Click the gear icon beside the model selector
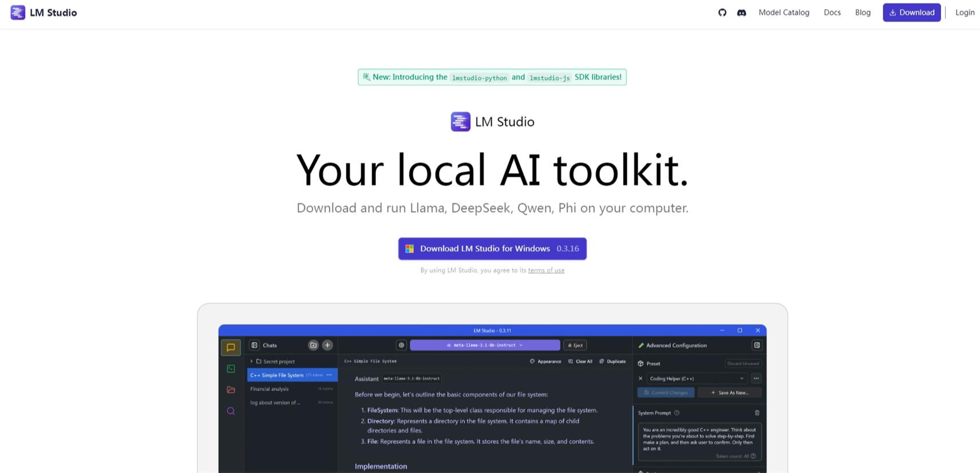The image size is (980, 473). click(x=401, y=345)
